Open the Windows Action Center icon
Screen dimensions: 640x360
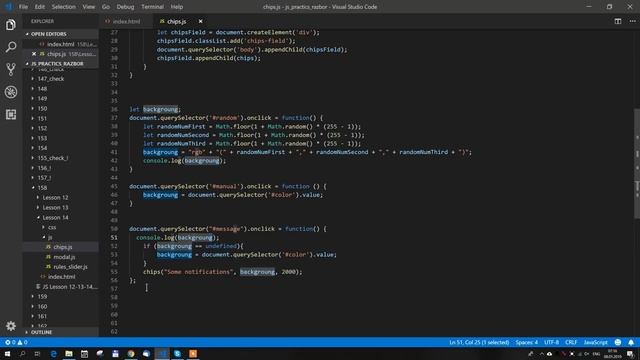pos(631,353)
